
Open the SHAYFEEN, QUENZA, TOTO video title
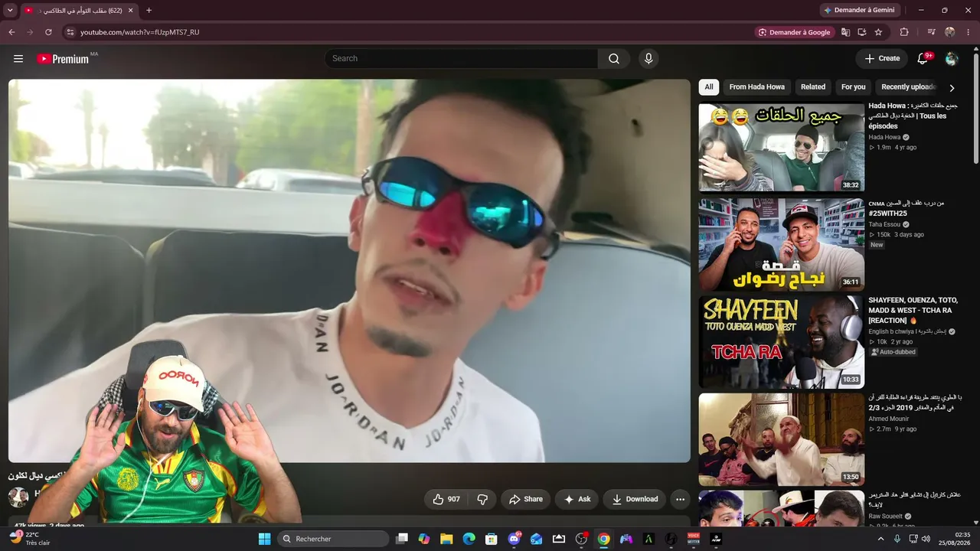click(x=913, y=310)
